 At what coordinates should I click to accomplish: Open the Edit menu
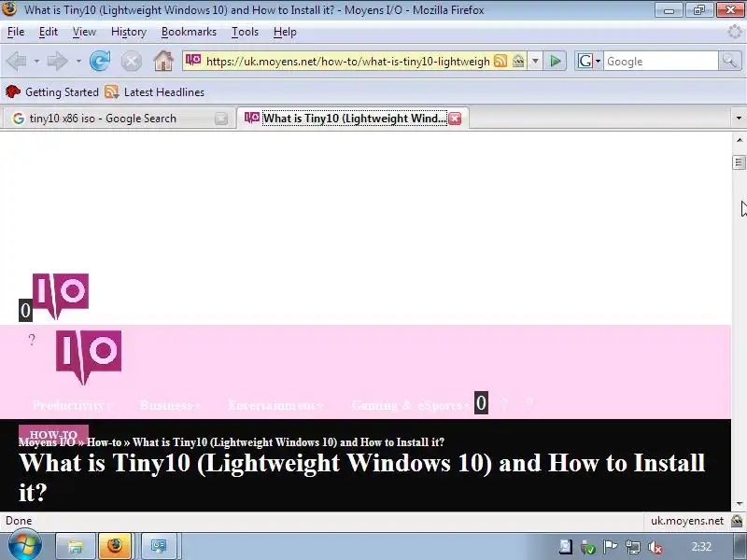click(x=49, y=32)
